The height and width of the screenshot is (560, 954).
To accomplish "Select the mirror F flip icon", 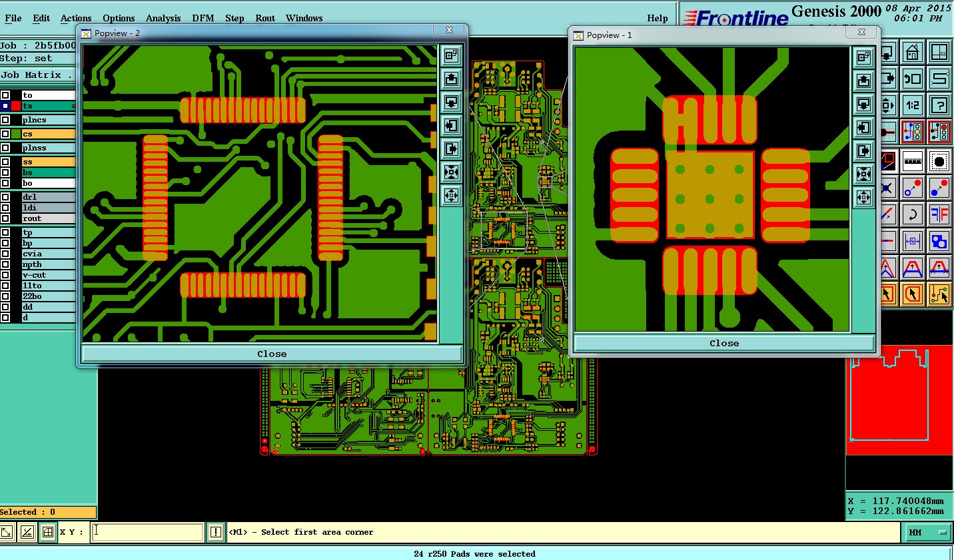I will pyautogui.click(x=939, y=214).
